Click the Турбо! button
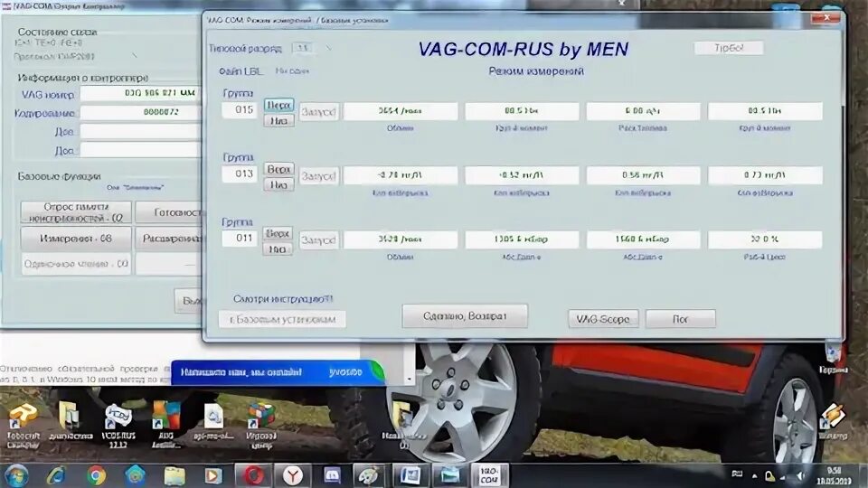 click(x=729, y=48)
